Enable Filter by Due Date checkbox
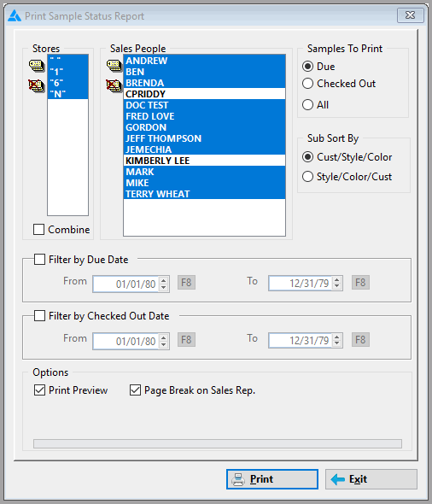The height and width of the screenshot is (504, 432). tap(39, 260)
